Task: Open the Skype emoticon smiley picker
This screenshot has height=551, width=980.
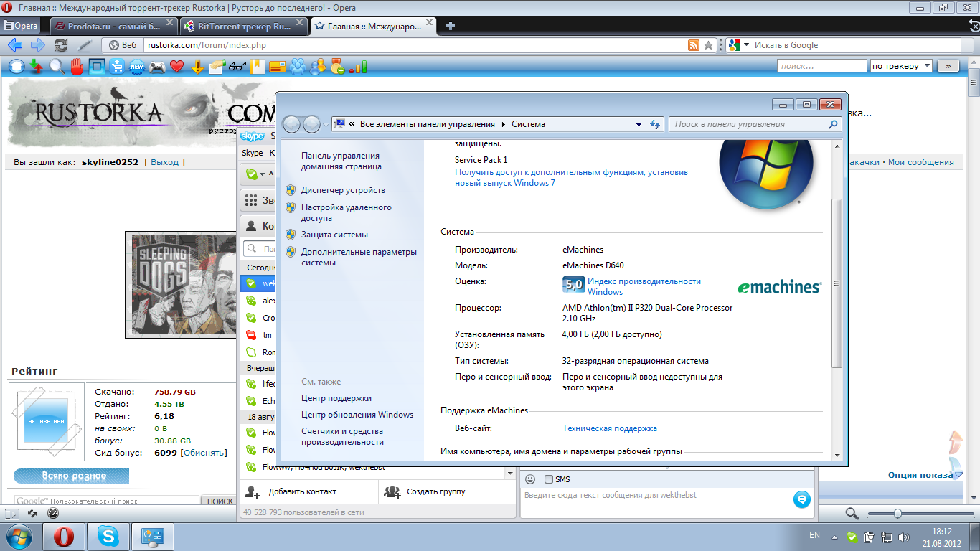Action: coord(531,479)
